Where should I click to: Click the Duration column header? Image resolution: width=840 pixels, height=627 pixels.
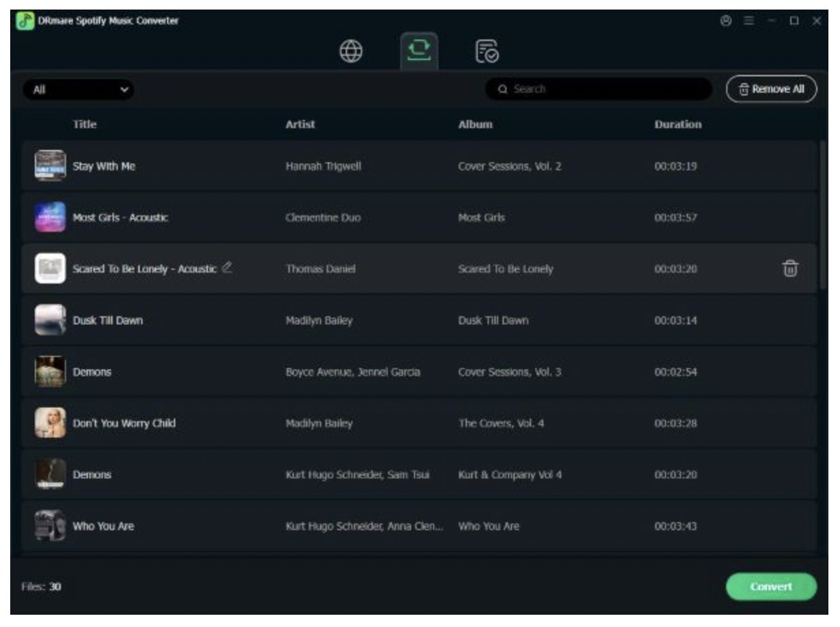(677, 125)
